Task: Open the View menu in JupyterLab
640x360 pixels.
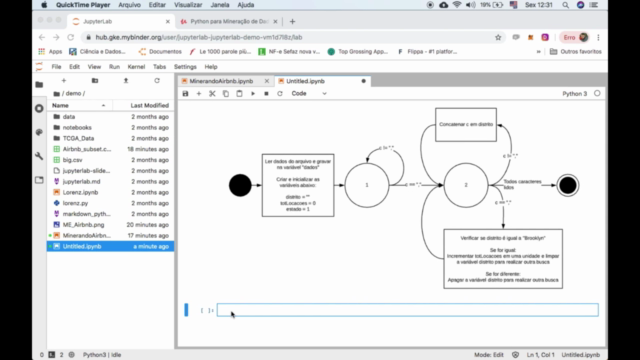Action: coord(94,67)
